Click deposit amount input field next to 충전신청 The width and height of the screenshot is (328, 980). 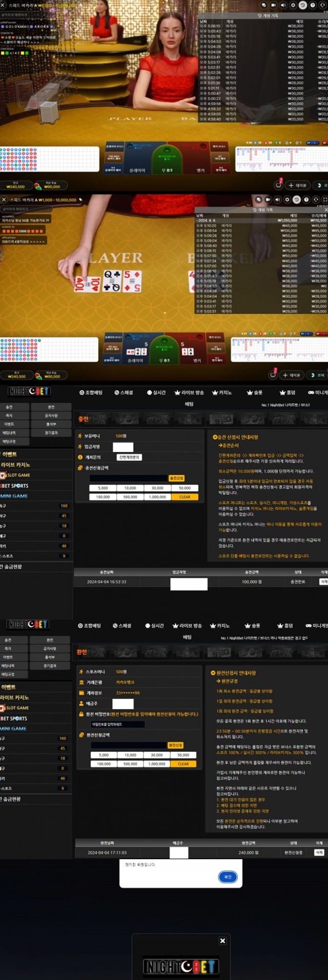[129, 478]
